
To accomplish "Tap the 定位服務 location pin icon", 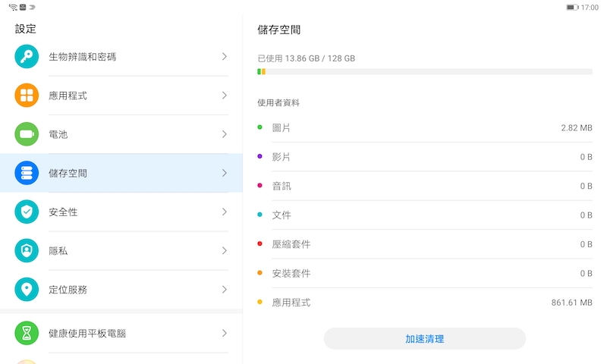I will tap(27, 290).
